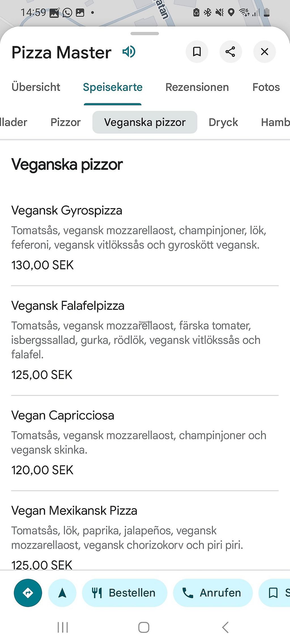
Task: Save Pizza Master with bookmark icon
Action: [197, 52]
